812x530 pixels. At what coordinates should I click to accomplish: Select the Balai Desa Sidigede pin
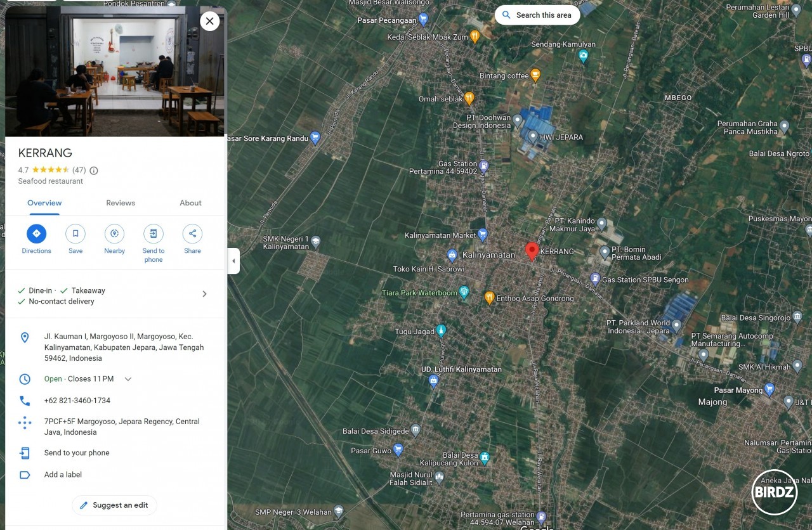pyautogui.click(x=416, y=431)
